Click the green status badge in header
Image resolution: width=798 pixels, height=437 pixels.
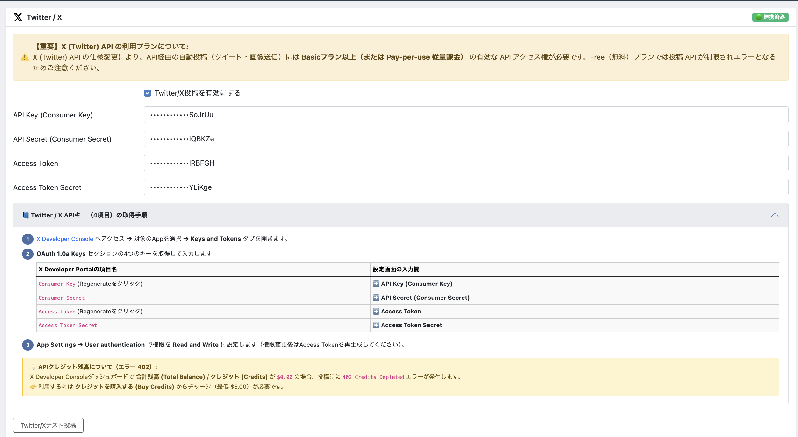coord(770,17)
